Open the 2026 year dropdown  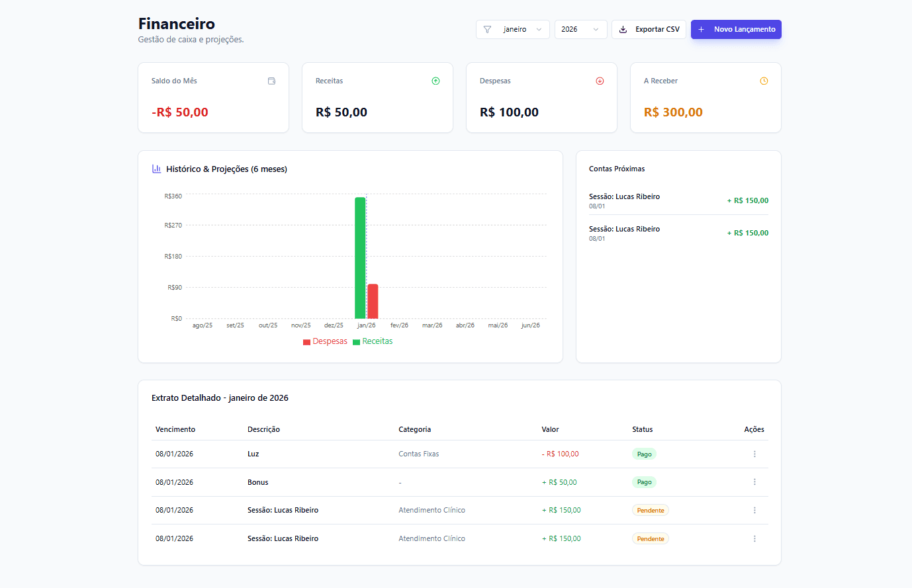pyautogui.click(x=580, y=29)
